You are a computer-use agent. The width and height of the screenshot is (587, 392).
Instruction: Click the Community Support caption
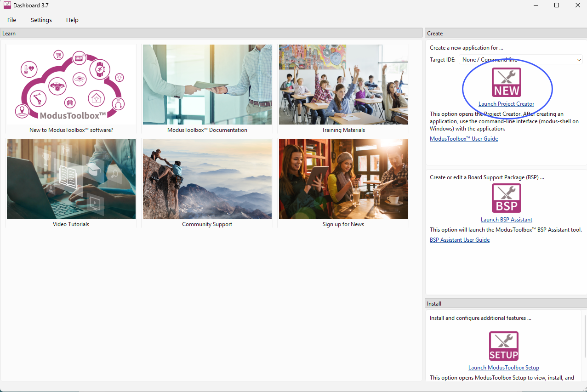[207, 224]
